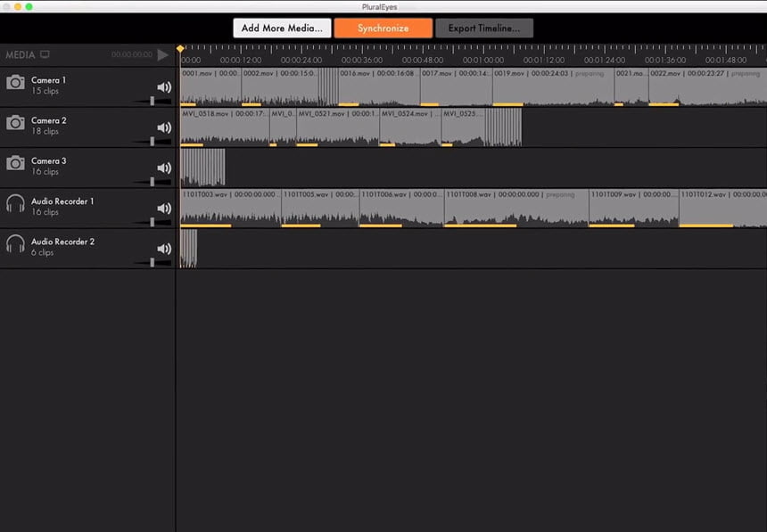Click the Camera 2 track camera icon
The image size is (767, 532).
click(15, 122)
